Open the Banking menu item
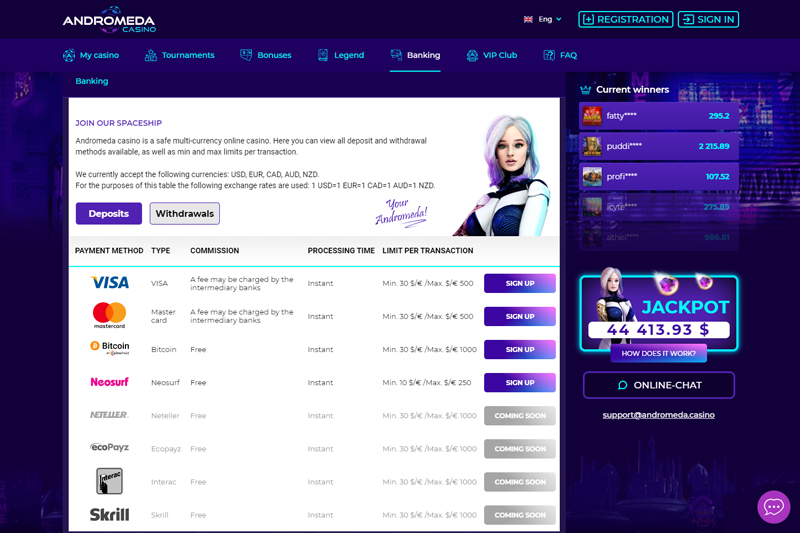 [415, 55]
